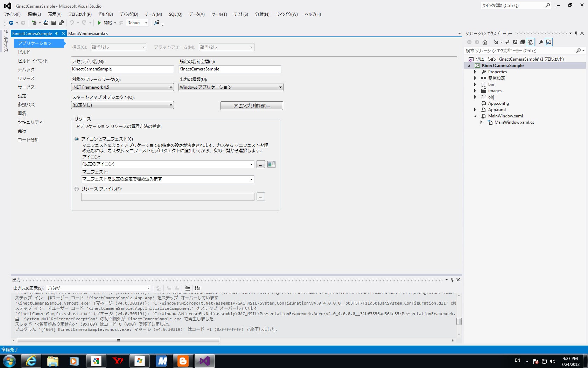Click the green Start debugging arrow
The height and width of the screenshot is (368, 588).
tap(99, 23)
